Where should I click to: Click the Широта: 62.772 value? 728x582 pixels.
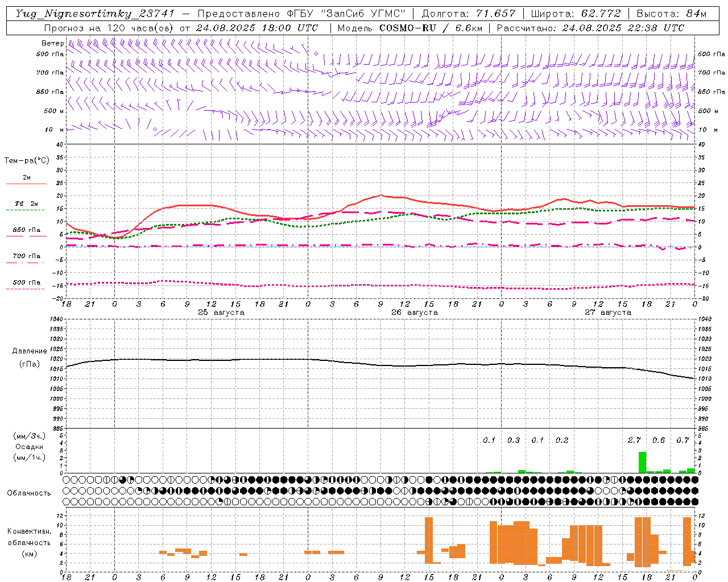click(x=576, y=14)
